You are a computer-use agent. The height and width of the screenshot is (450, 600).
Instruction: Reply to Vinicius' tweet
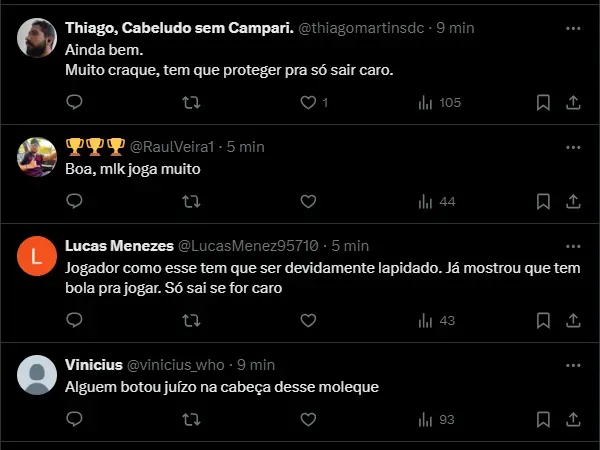tap(74, 419)
